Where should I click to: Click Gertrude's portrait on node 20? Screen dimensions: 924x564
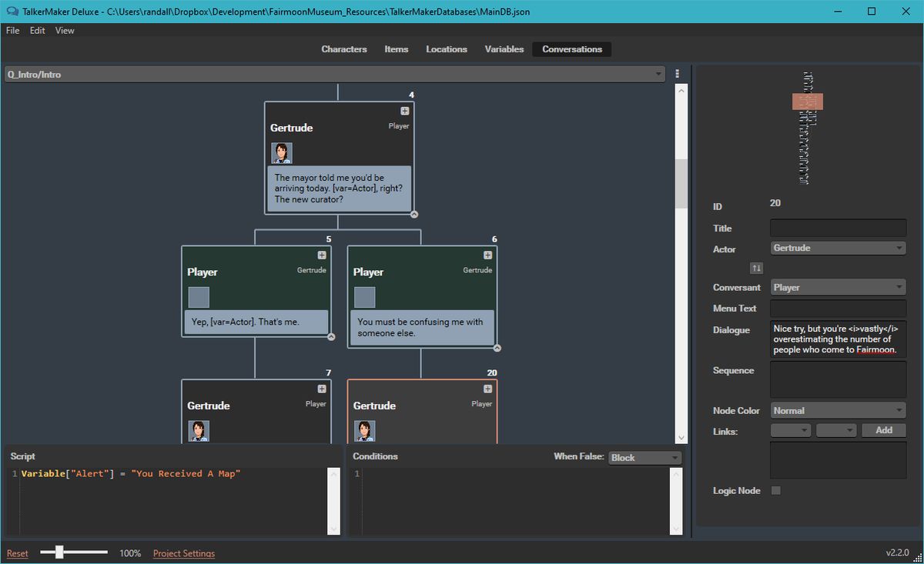click(x=364, y=431)
